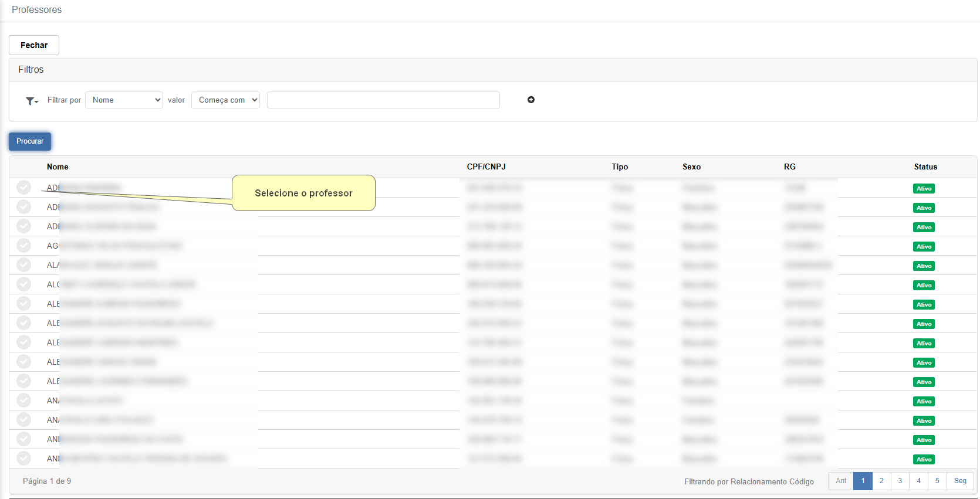Open the funnel filter options icon
Viewport: 980px width, 499px height.
tap(32, 101)
